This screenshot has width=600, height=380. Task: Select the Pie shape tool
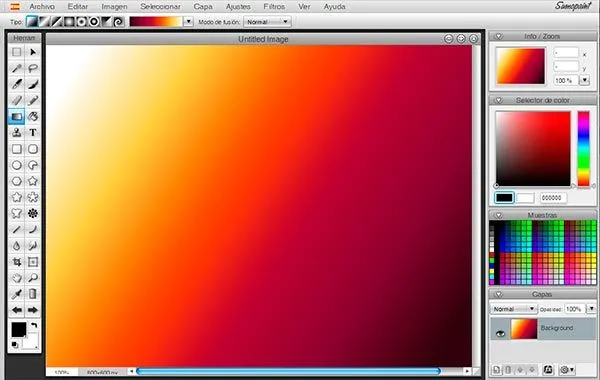(33, 165)
